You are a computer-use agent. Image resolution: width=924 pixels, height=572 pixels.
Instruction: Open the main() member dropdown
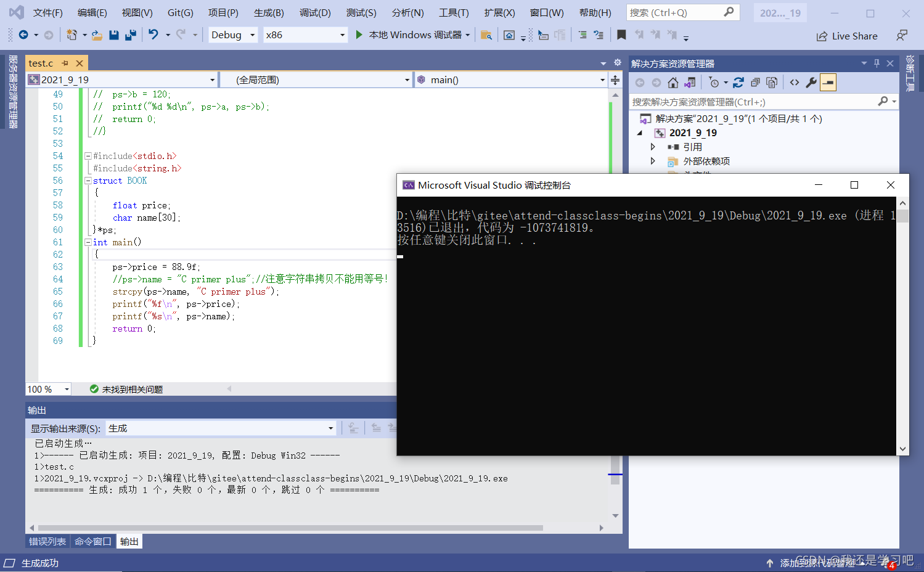pyautogui.click(x=510, y=80)
